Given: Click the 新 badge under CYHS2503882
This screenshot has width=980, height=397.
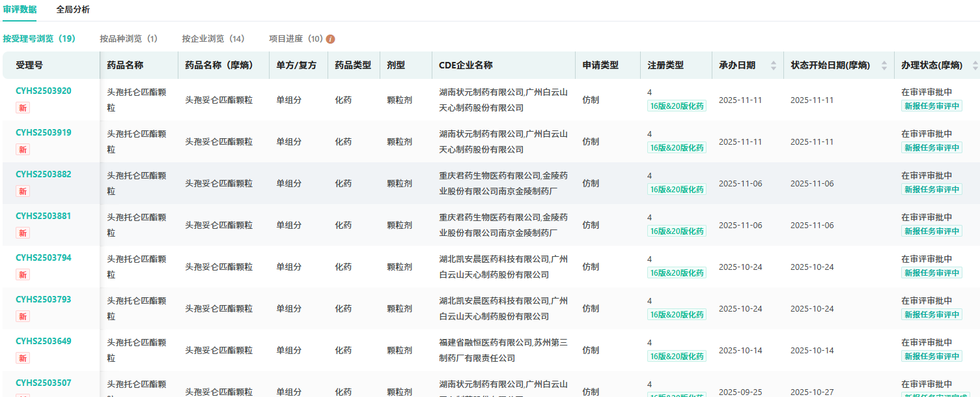Looking at the screenshot, I should tap(23, 191).
